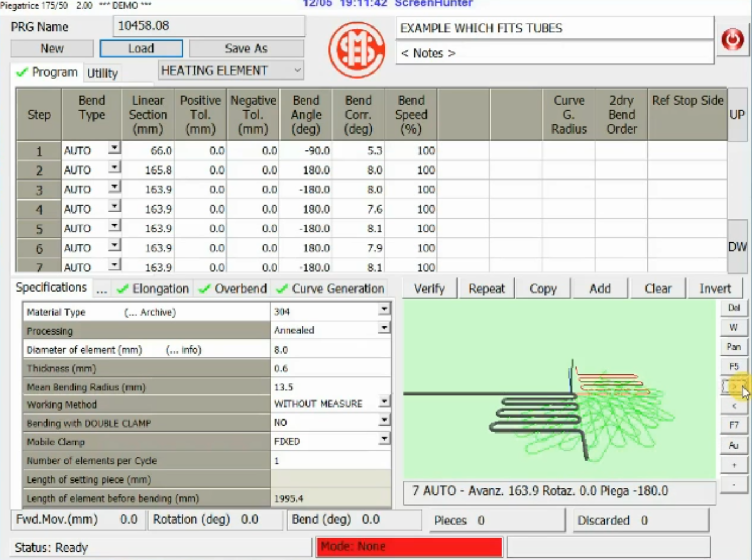Click the Diameter of element value field
Viewport: 752px width, 560px height.
pyautogui.click(x=330, y=350)
